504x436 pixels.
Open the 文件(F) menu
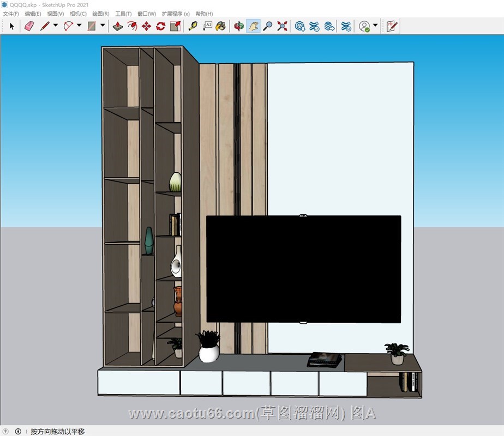[11, 14]
